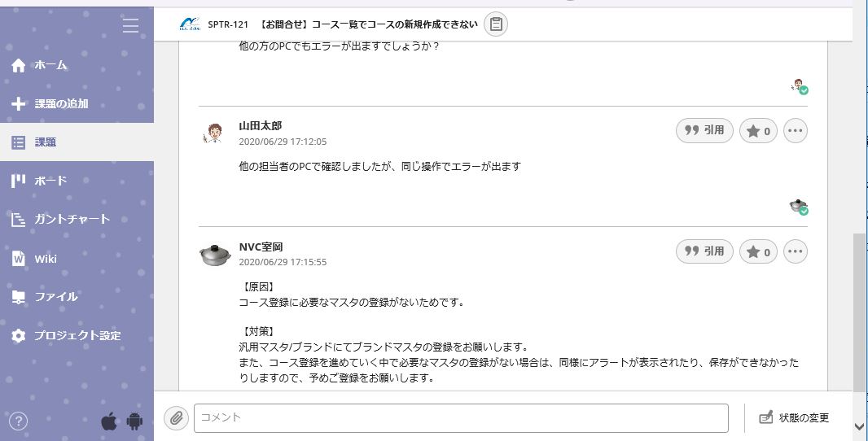Click the Android app icon
The width and height of the screenshot is (868, 441).
click(x=134, y=421)
